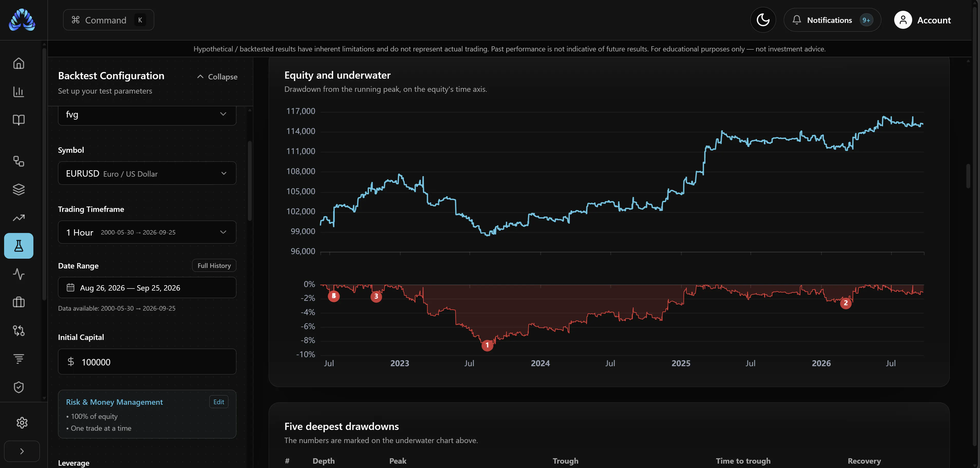
Task: Click 'Data available: 2000-05-30 → 2026-09-25' text
Action: pos(117,309)
